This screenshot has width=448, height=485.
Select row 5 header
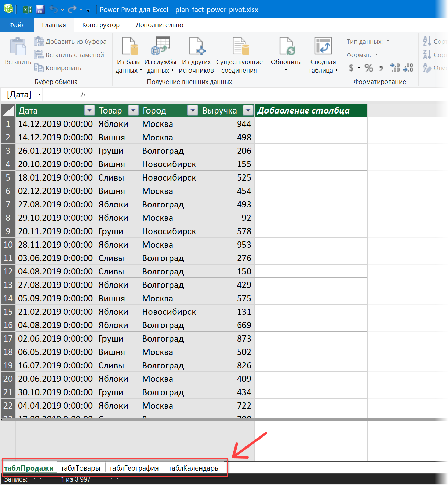pos(8,177)
